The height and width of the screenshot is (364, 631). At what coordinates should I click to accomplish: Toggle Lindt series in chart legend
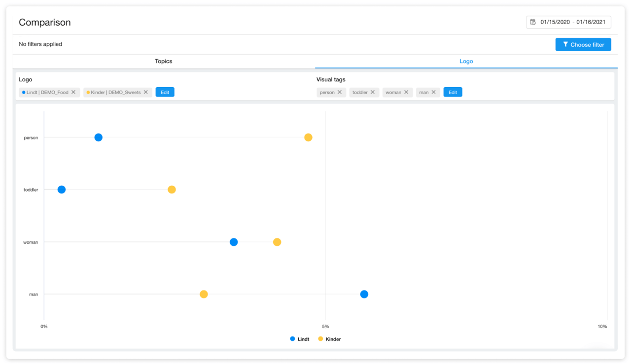click(300, 339)
